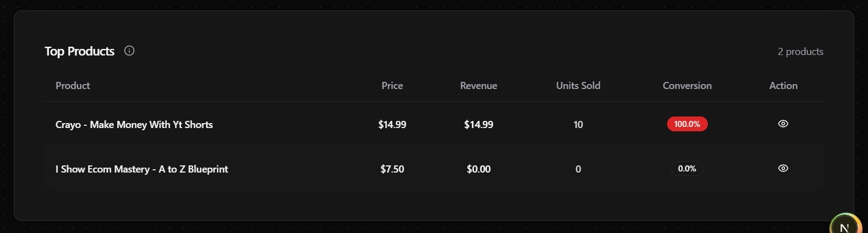Sort by the Conversion column header

click(687, 86)
